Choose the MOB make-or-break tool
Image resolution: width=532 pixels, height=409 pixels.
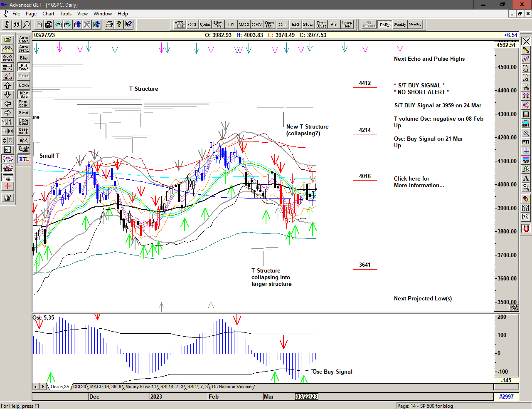coord(526,160)
